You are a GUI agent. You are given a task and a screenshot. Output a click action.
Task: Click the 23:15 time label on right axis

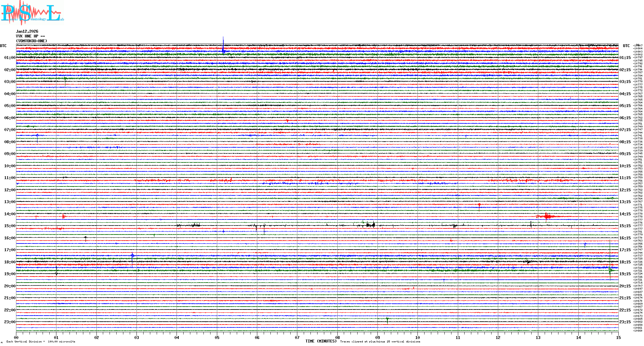(x=625, y=322)
